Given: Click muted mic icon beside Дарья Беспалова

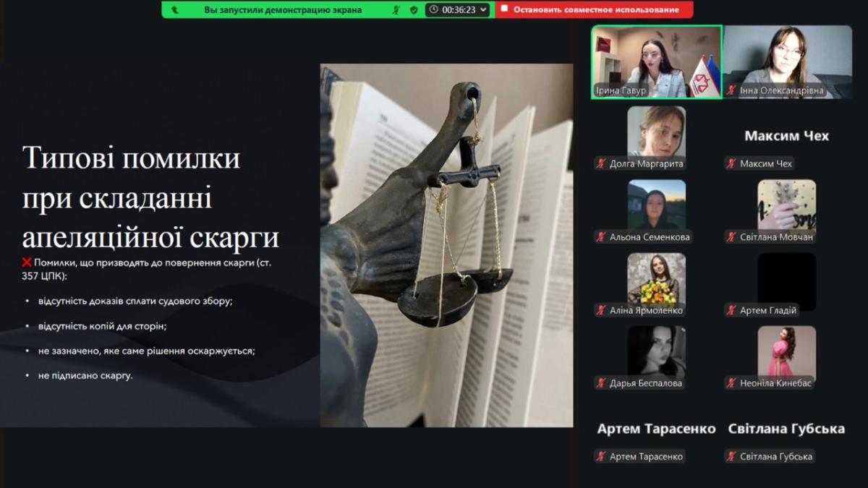Looking at the screenshot, I should click(x=601, y=383).
